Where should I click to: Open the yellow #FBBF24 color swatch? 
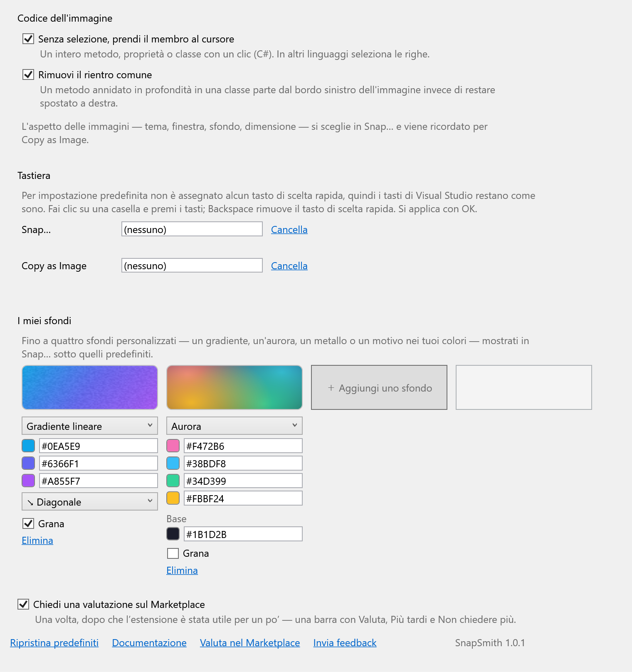coord(173,498)
